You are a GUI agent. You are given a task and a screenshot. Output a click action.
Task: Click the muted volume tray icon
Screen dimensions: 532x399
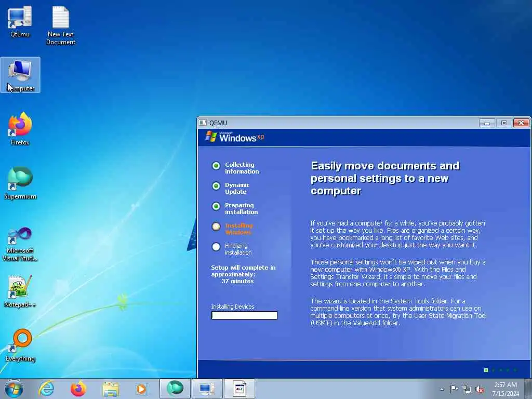[480, 390]
